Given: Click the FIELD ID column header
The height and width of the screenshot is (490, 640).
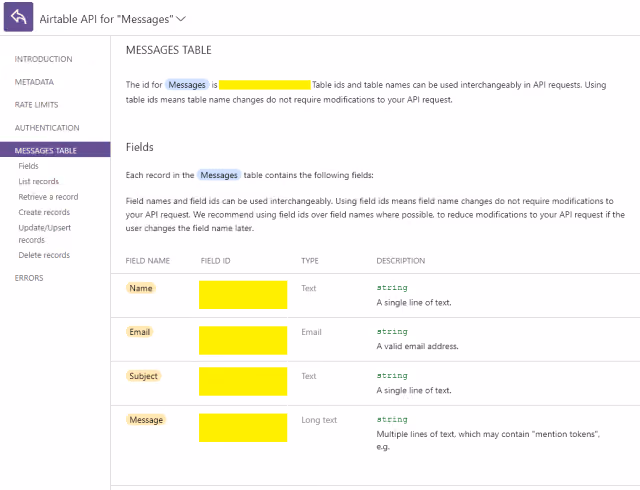Looking at the screenshot, I should (216, 261).
